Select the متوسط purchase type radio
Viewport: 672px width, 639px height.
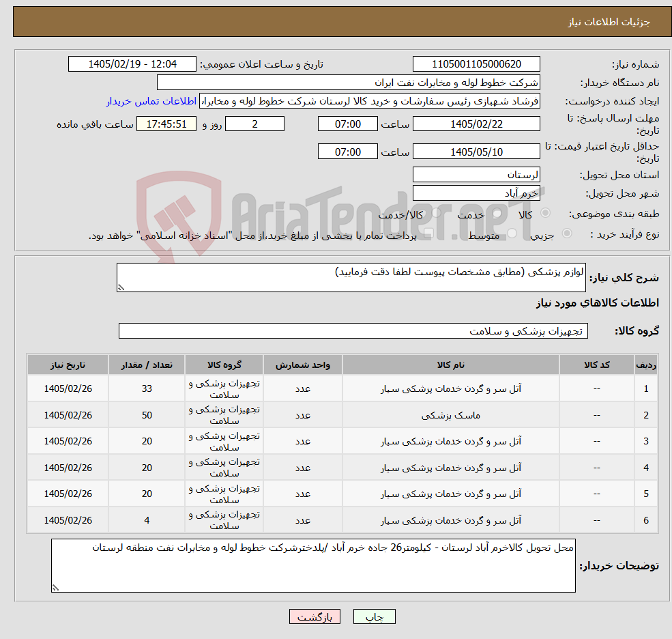[x=512, y=233]
